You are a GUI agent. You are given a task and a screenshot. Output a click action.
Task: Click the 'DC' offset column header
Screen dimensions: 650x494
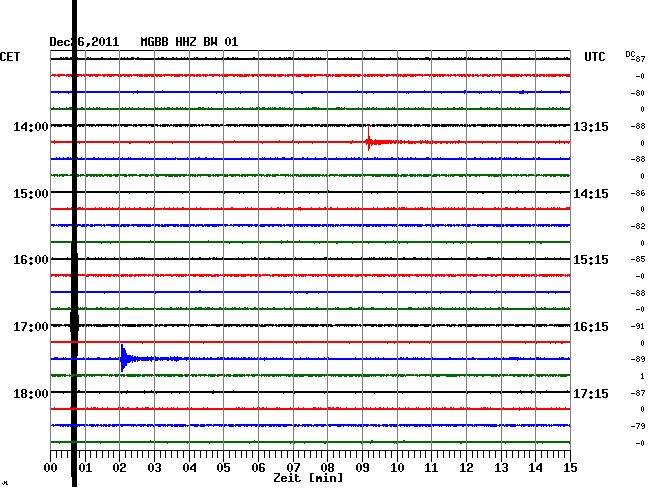point(630,54)
